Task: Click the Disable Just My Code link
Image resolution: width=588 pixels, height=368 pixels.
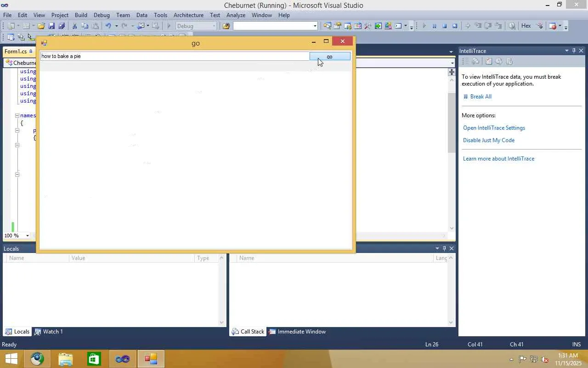Action: coord(489,140)
